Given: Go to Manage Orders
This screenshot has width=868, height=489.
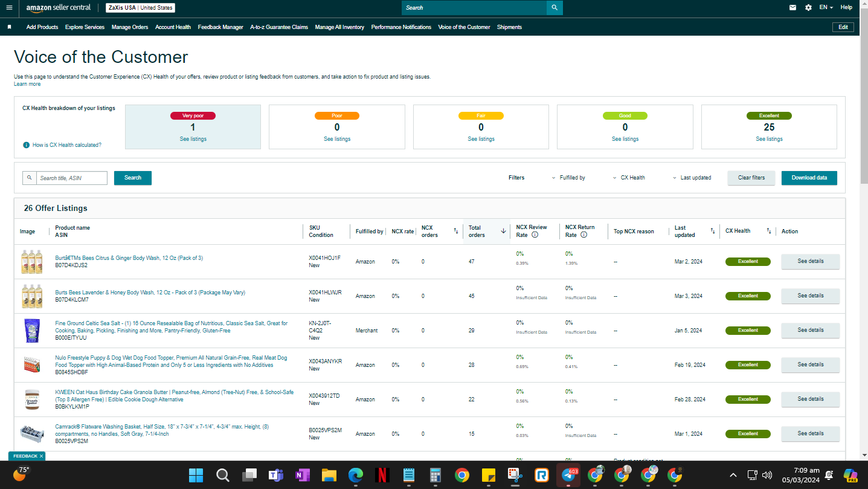Looking at the screenshot, I should 130,27.
